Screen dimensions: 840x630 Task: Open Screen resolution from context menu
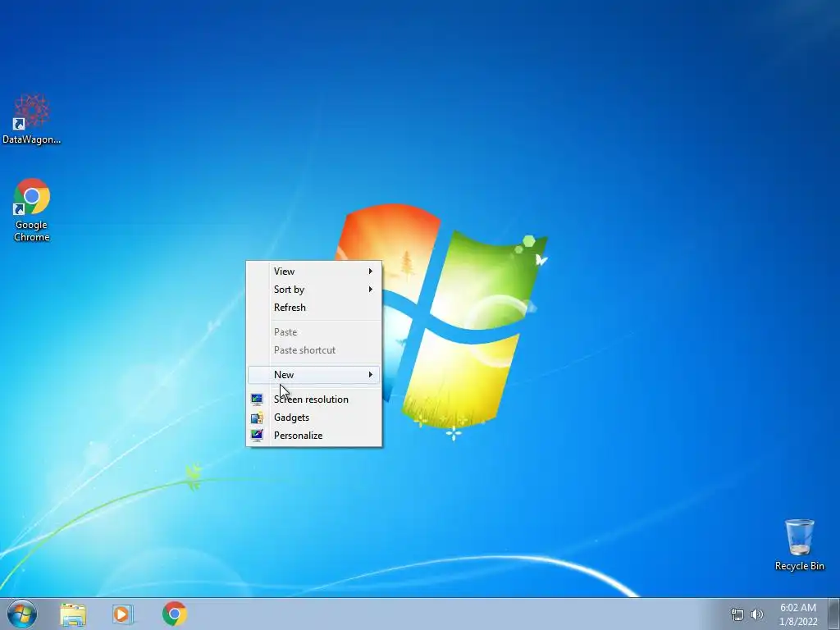[x=314, y=399]
